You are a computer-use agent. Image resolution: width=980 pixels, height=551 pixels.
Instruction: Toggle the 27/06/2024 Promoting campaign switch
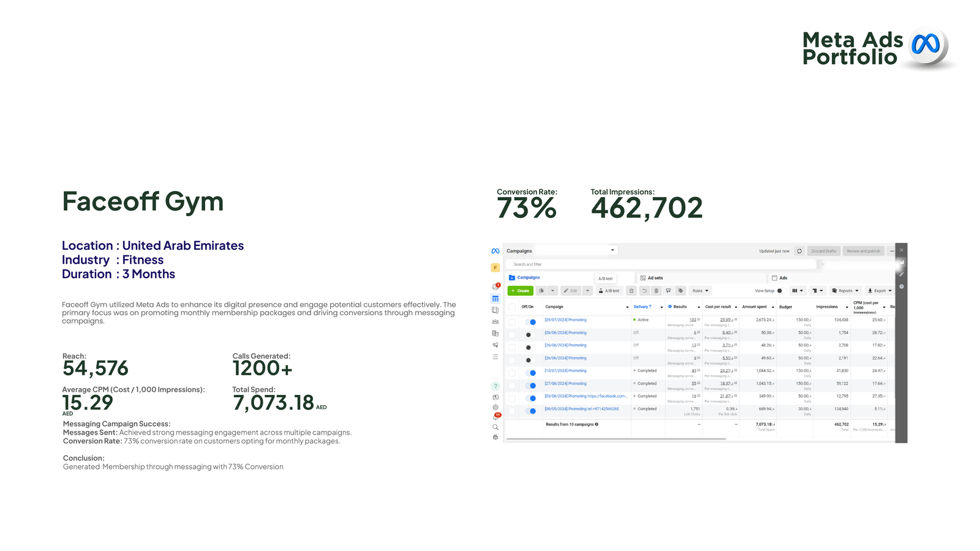530,386
